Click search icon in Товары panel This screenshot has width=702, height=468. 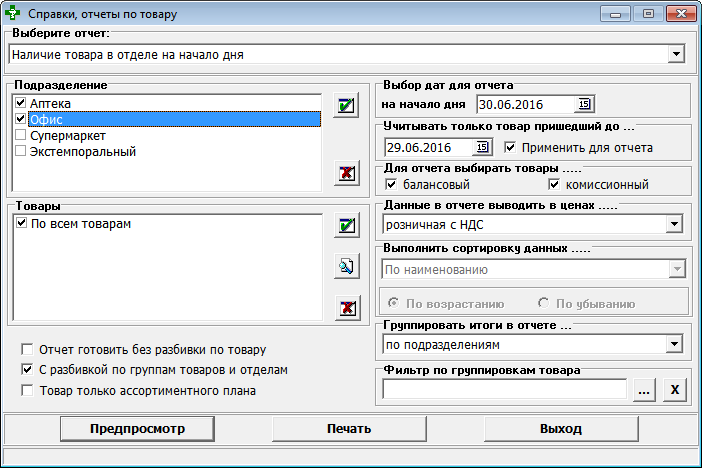pos(346,266)
